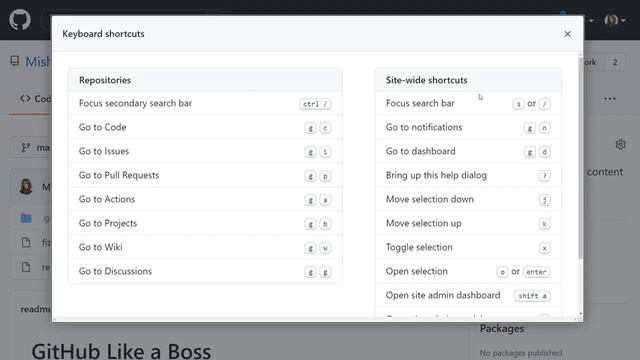
Task: Click the 'Go to notifications' row
Action: pyautogui.click(x=468, y=127)
